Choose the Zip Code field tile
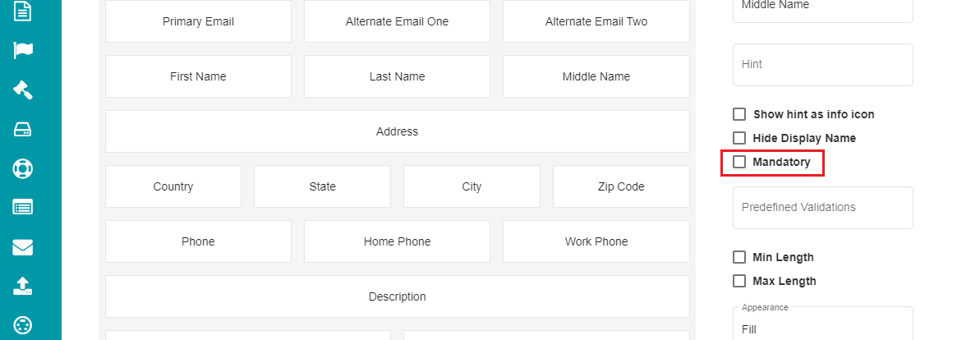 coord(621,186)
